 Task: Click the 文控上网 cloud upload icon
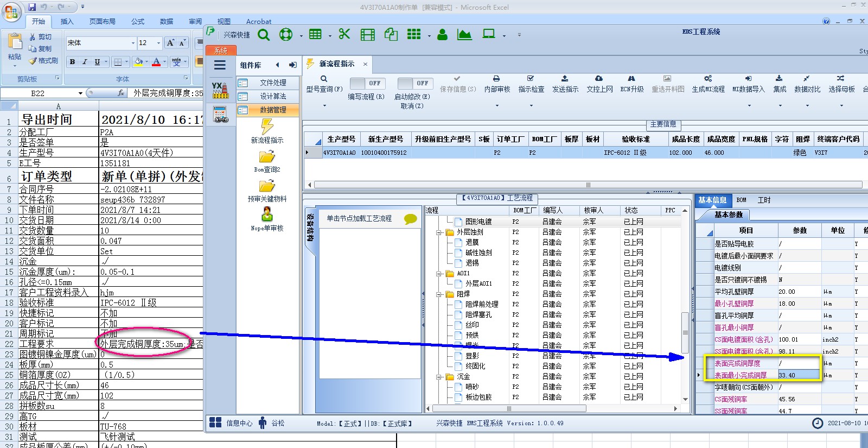point(599,79)
